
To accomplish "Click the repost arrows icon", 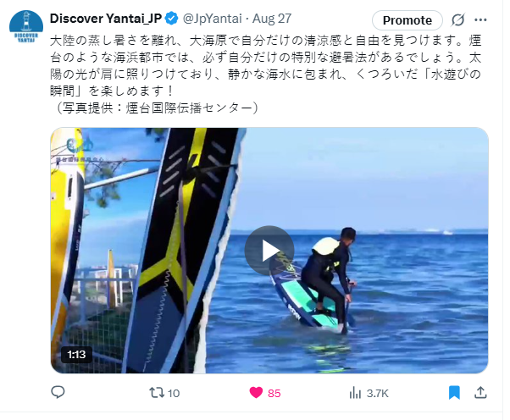I will point(157,393).
